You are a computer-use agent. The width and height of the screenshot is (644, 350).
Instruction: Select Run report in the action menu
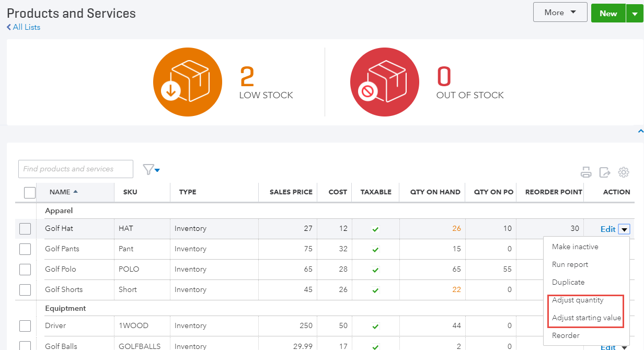click(x=570, y=264)
